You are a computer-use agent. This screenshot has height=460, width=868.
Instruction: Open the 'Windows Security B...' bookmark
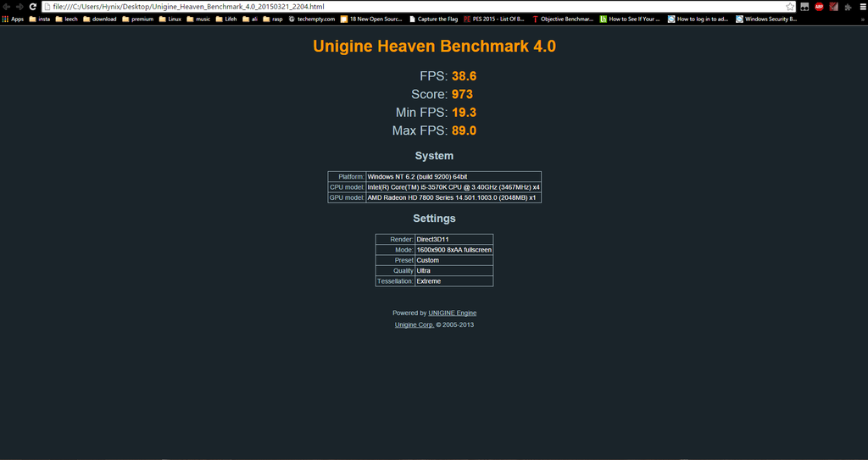pyautogui.click(x=766, y=19)
